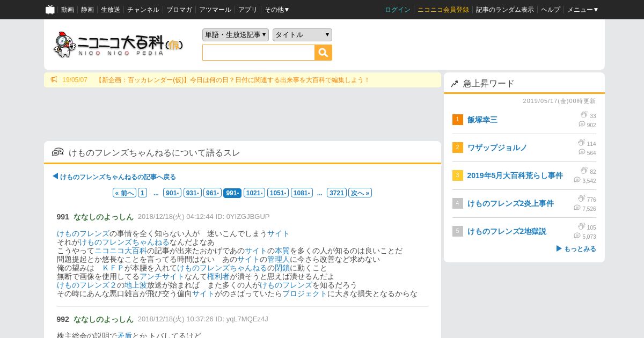The width and height of the screenshot is (644, 338).
Task: Click the clap icon next to 776
Action: click(x=581, y=199)
